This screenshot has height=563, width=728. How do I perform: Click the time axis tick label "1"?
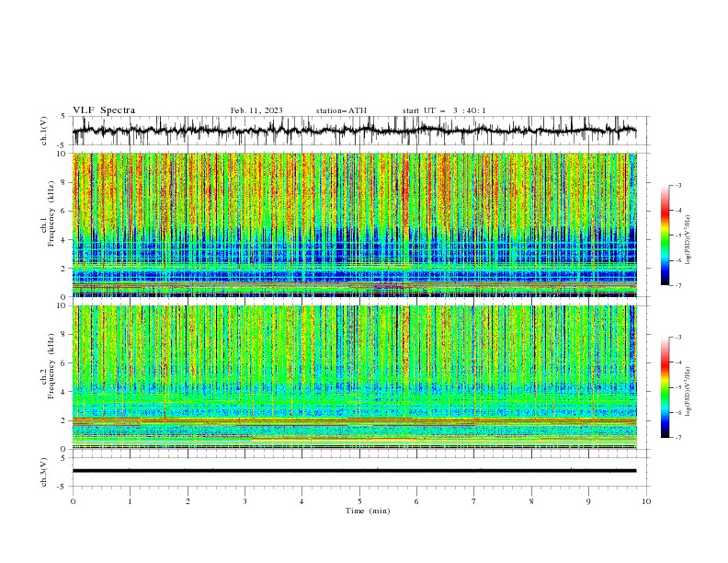[x=131, y=501]
